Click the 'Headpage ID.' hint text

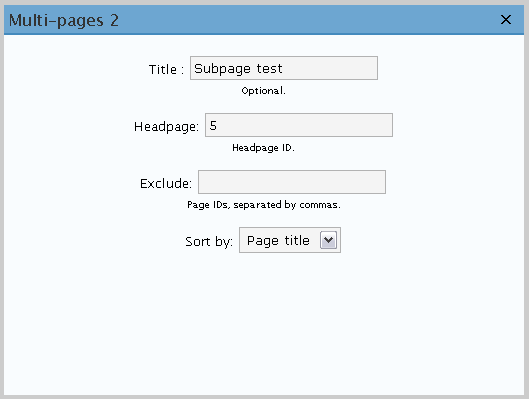pos(263,148)
